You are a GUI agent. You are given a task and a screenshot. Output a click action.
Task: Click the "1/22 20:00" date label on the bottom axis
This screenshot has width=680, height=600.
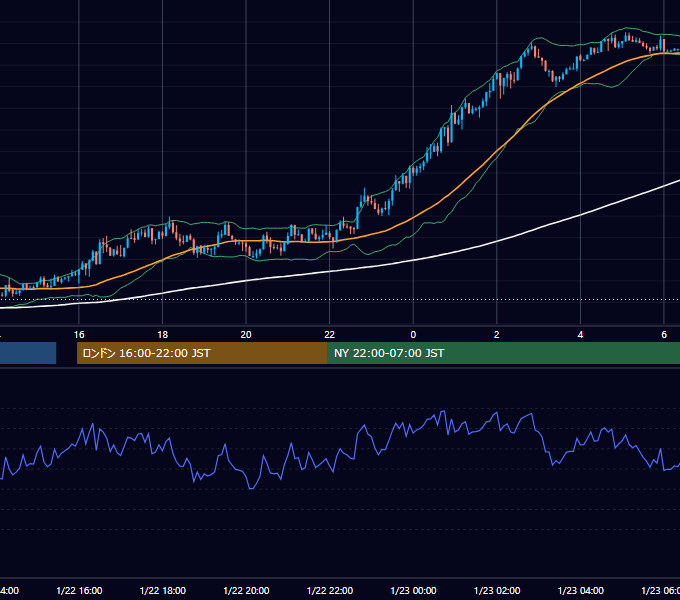click(x=246, y=591)
